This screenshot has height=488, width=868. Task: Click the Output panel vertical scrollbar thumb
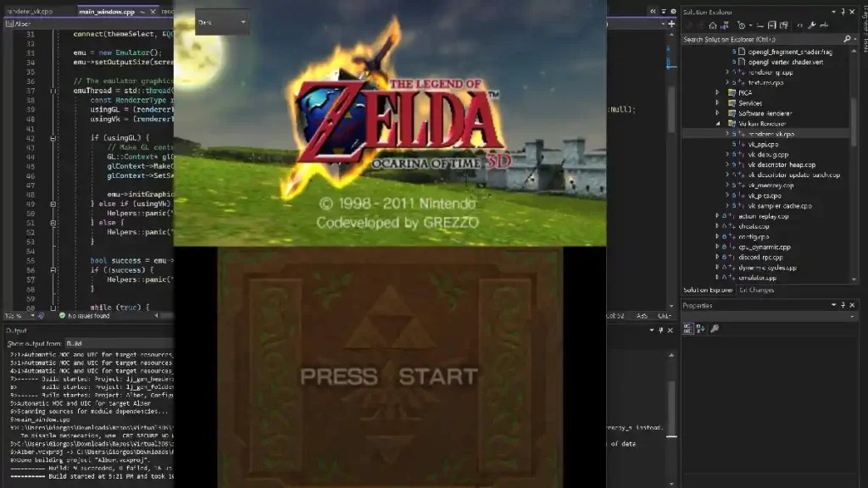coord(671,409)
